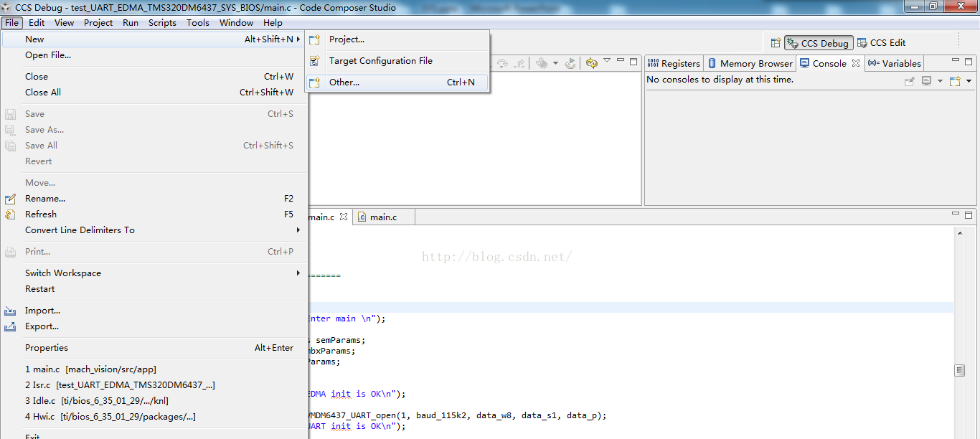Minimize the editor area
The image size is (980, 439).
pos(956,214)
